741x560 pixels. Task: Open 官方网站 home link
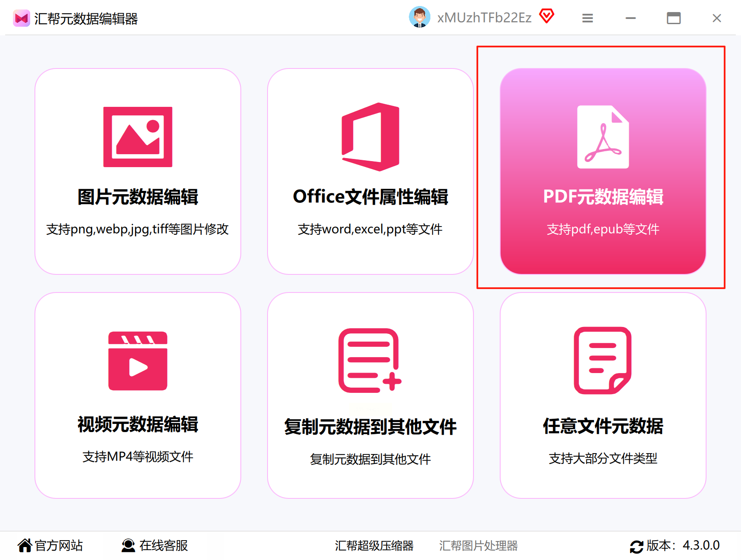tap(50, 545)
